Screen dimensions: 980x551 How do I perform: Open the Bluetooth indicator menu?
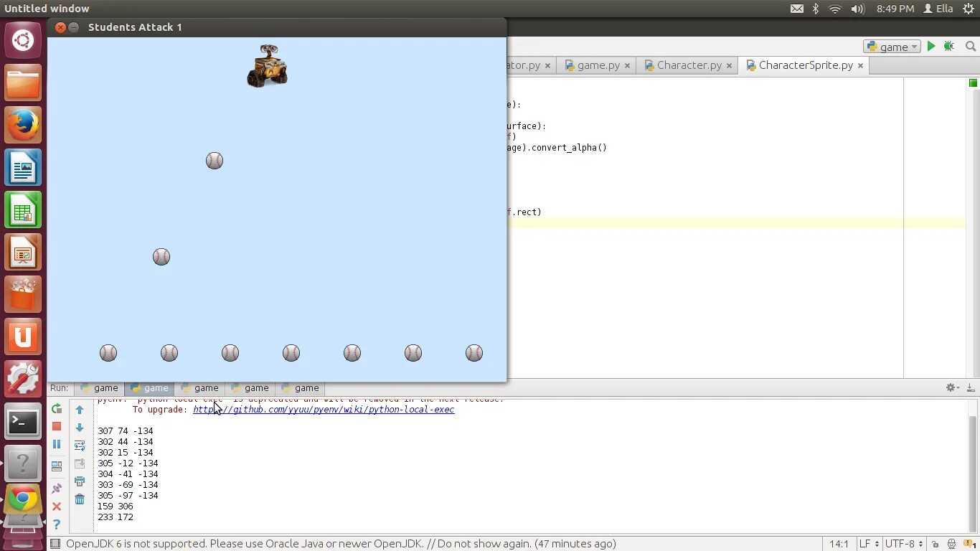click(816, 9)
